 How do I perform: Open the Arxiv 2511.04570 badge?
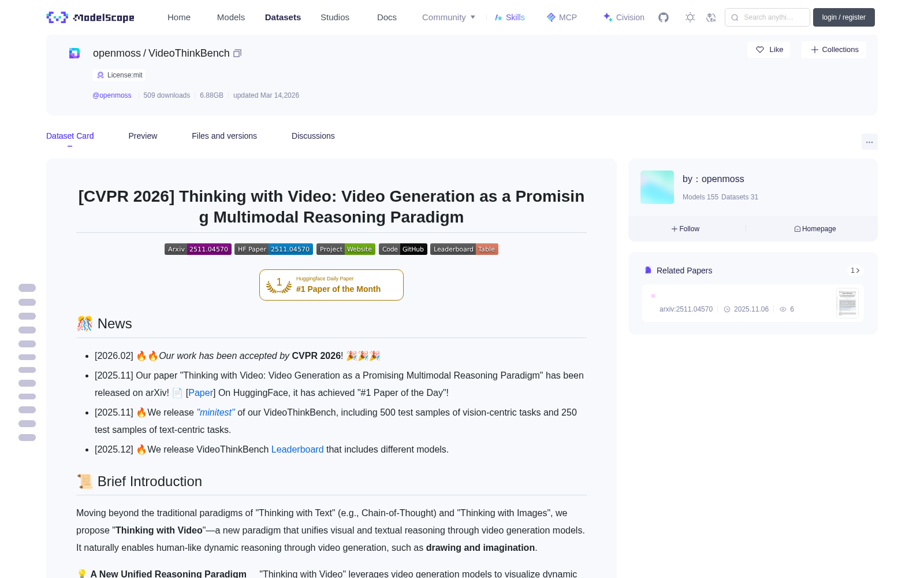point(198,249)
